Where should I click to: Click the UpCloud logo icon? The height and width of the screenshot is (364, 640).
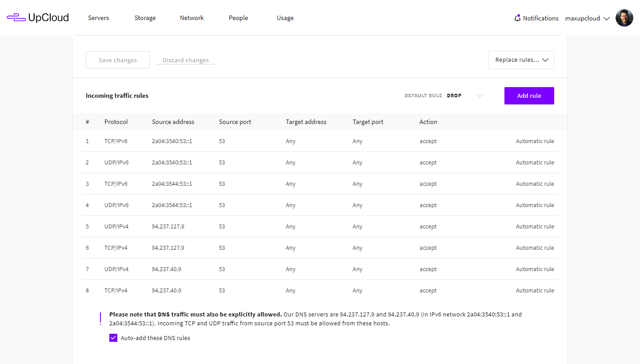click(16, 18)
